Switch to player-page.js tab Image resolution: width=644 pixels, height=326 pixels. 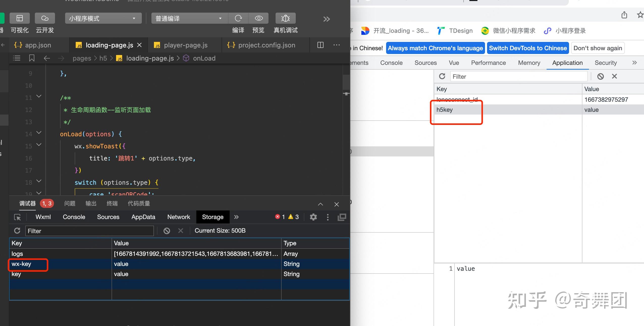185,45
